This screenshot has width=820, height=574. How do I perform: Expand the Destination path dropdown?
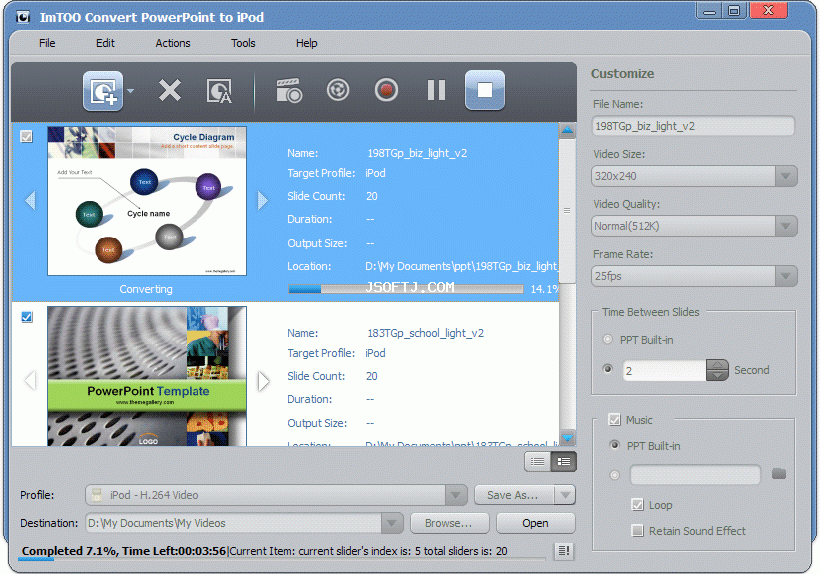tap(392, 523)
